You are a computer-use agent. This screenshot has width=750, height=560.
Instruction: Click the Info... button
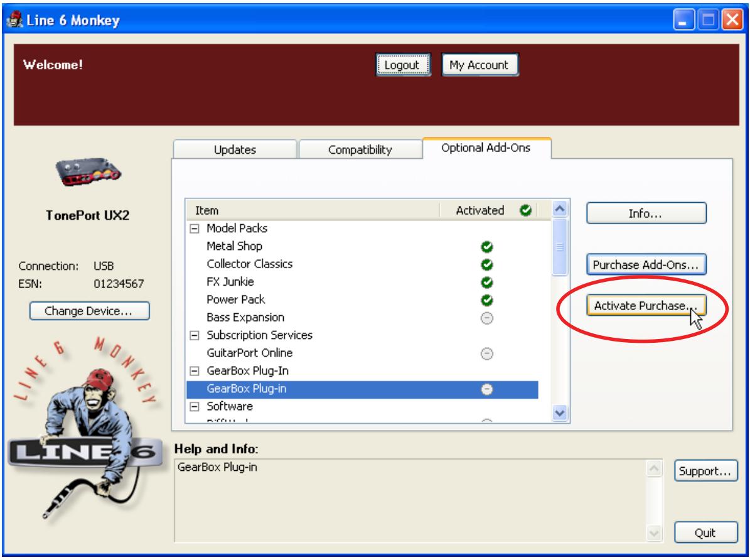(646, 213)
